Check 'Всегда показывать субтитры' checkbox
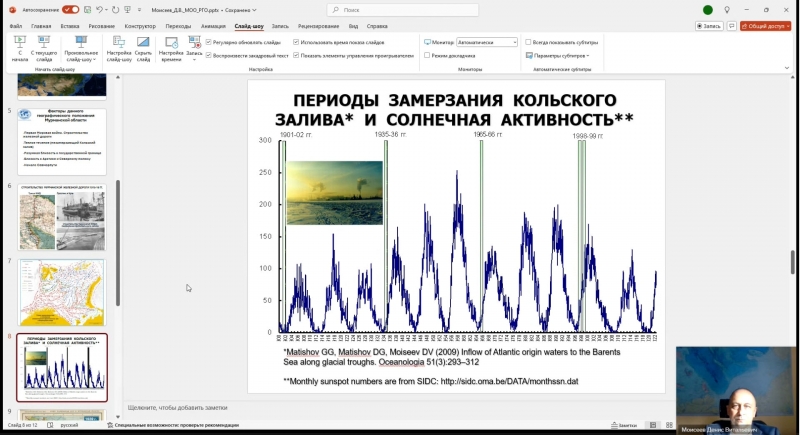This screenshot has width=800, height=435. click(528, 42)
